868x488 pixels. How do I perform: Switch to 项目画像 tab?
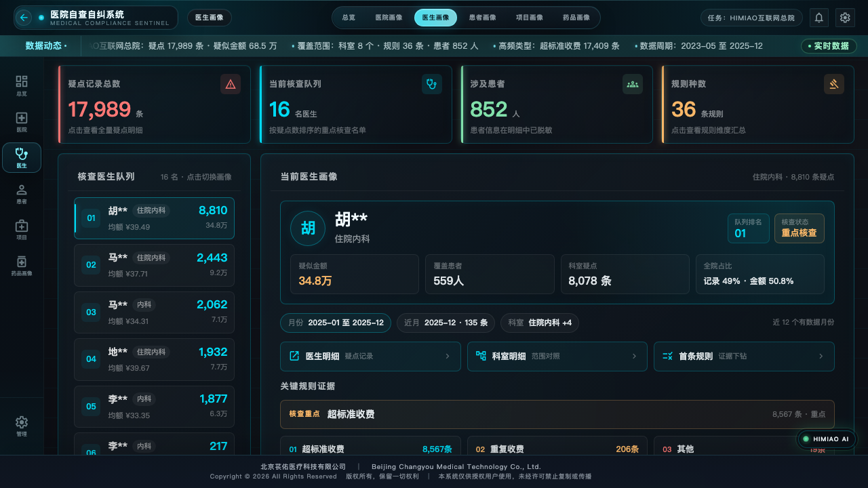tap(529, 18)
